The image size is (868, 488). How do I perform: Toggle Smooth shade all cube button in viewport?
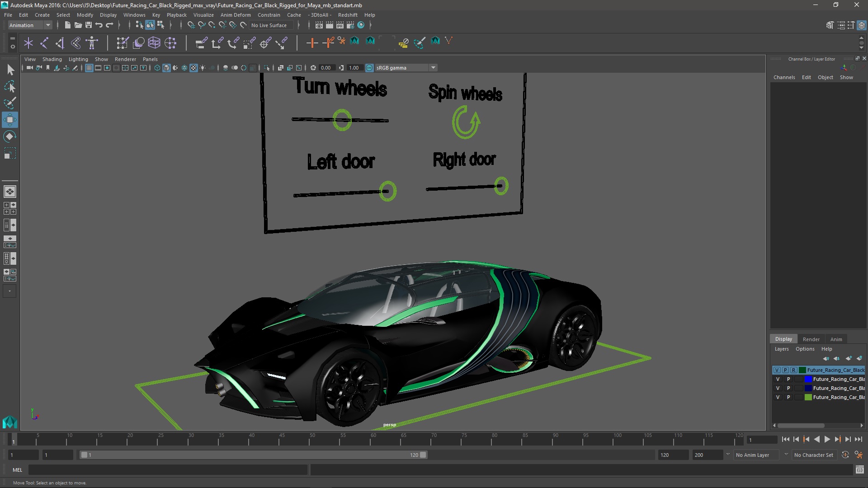(x=166, y=68)
